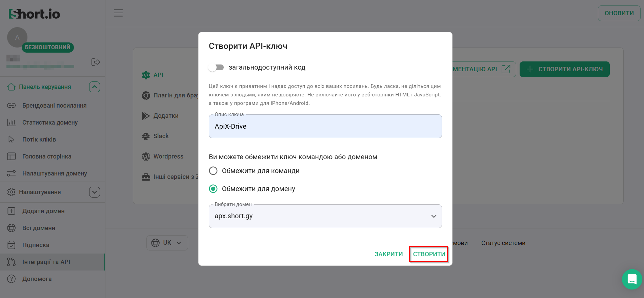Click the Slack icon

point(146,136)
